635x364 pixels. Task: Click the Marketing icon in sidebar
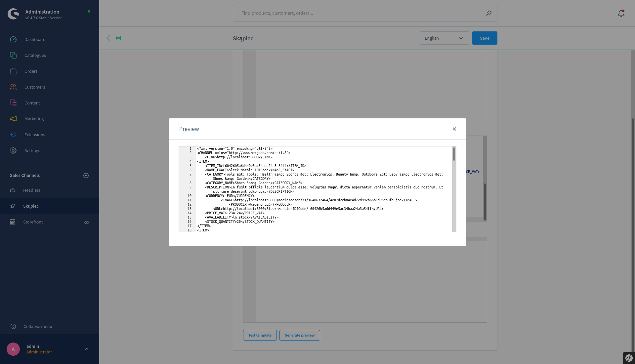(x=14, y=119)
